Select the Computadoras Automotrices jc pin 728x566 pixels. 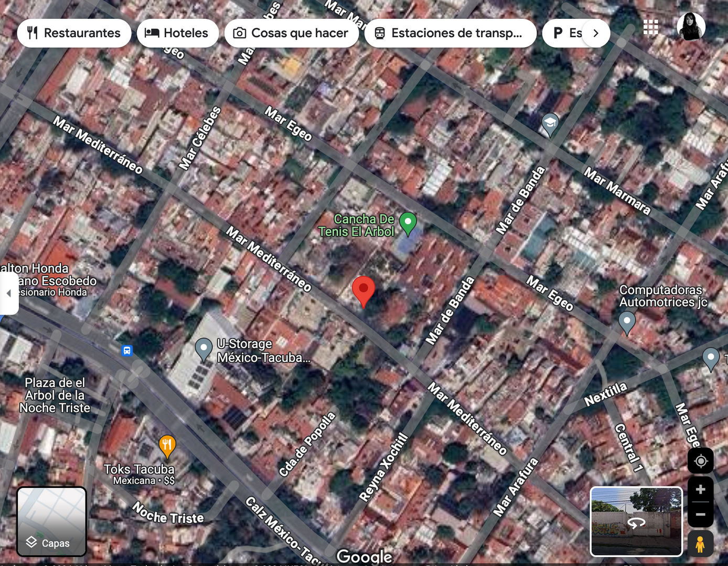tap(627, 323)
